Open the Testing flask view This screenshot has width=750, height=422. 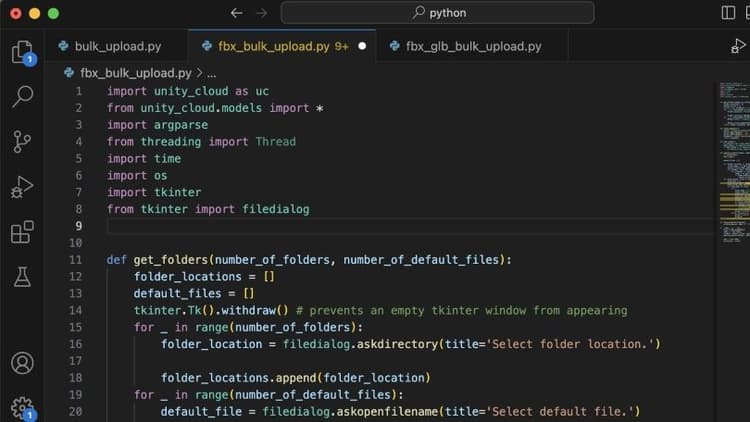tap(21, 277)
